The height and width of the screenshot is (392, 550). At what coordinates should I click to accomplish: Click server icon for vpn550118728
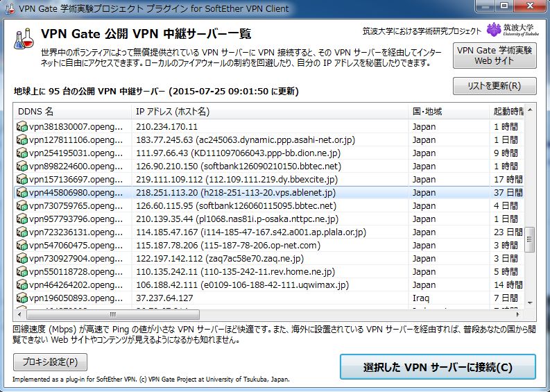coord(22,272)
